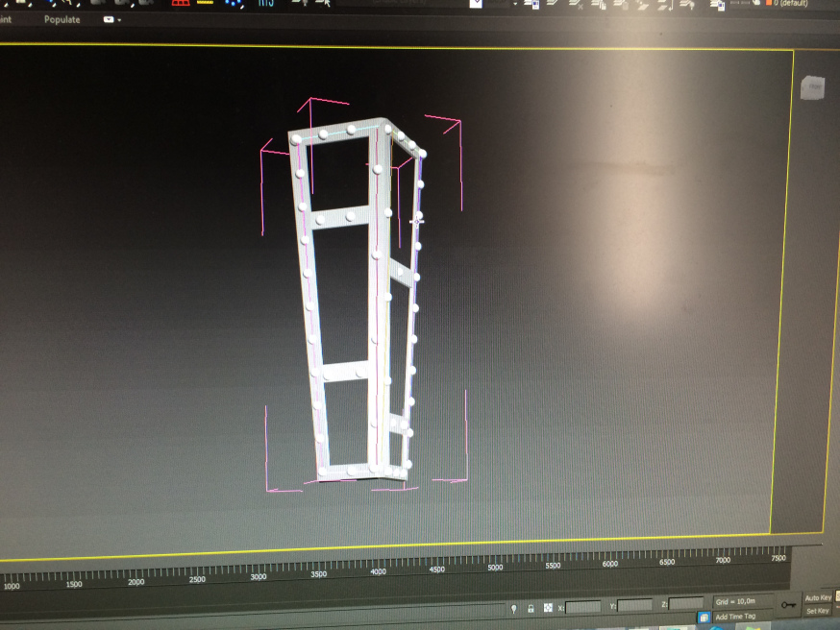Click the Y coordinate input field

pyautogui.click(x=634, y=606)
